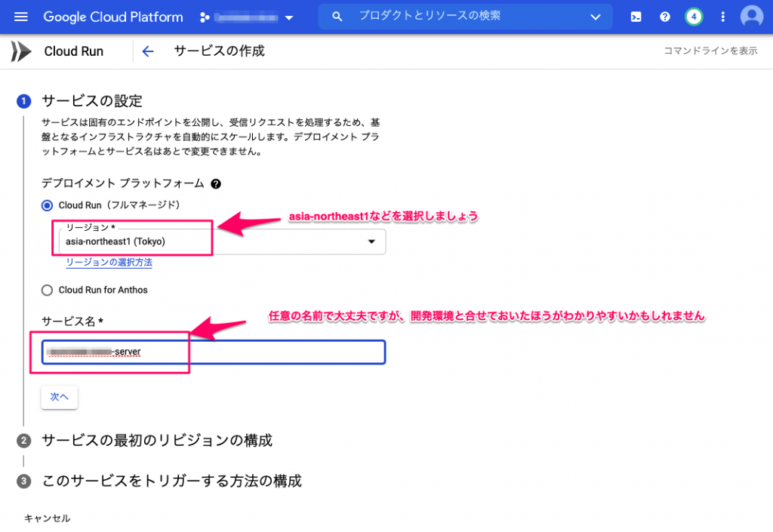The height and width of the screenshot is (532, 773).
Task: Click the サービス名 input field
Action: [214, 352]
